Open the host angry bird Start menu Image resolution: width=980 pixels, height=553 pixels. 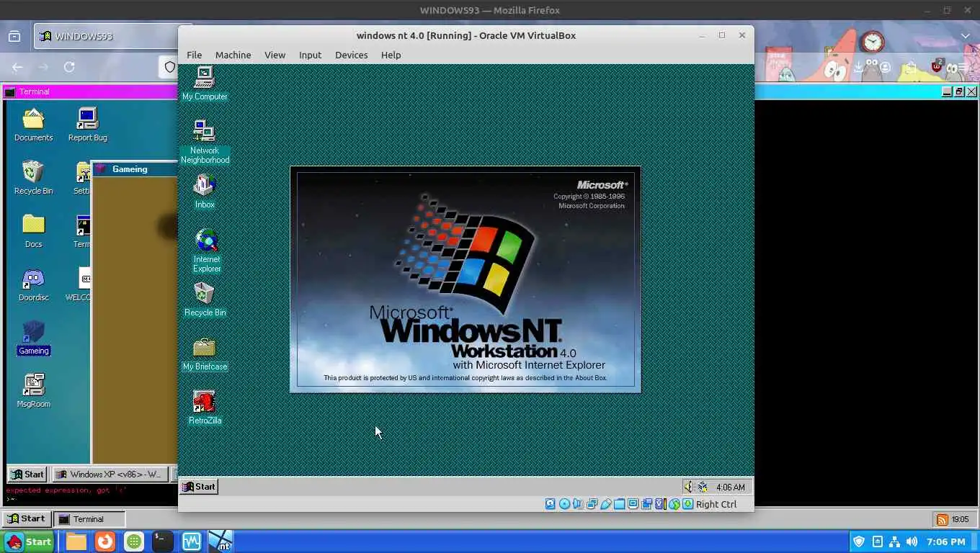pos(28,541)
